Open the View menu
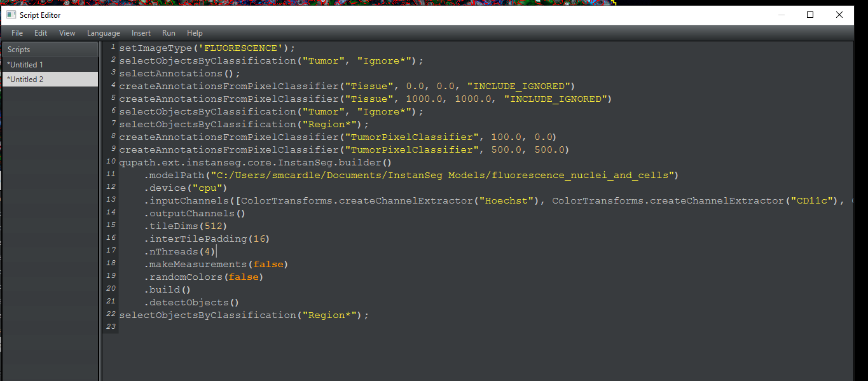Screen dimensions: 868x381 [x=67, y=32]
